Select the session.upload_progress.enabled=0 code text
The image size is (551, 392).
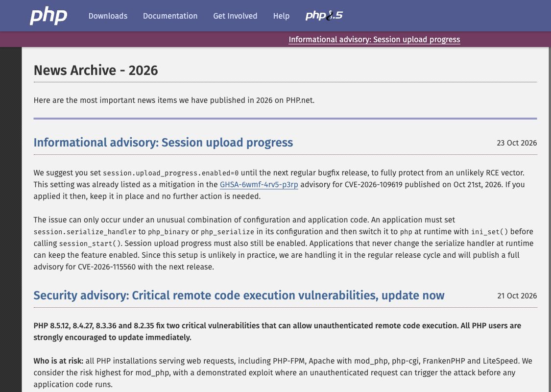pos(171,173)
